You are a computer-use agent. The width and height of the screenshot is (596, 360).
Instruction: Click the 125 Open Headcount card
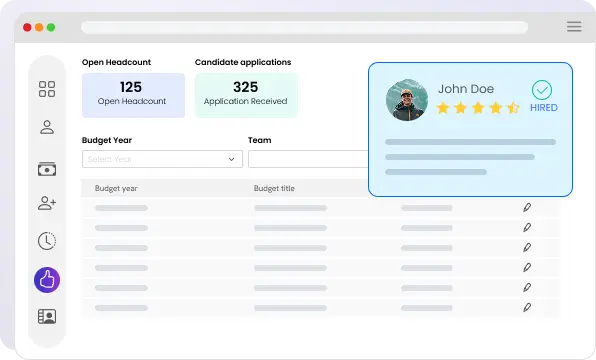133,95
